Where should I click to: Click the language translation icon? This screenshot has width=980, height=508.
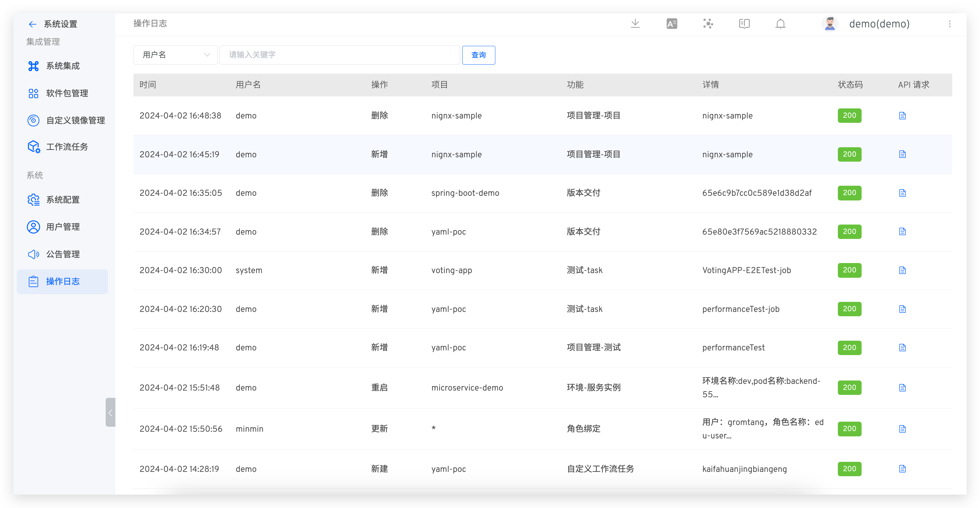[672, 23]
